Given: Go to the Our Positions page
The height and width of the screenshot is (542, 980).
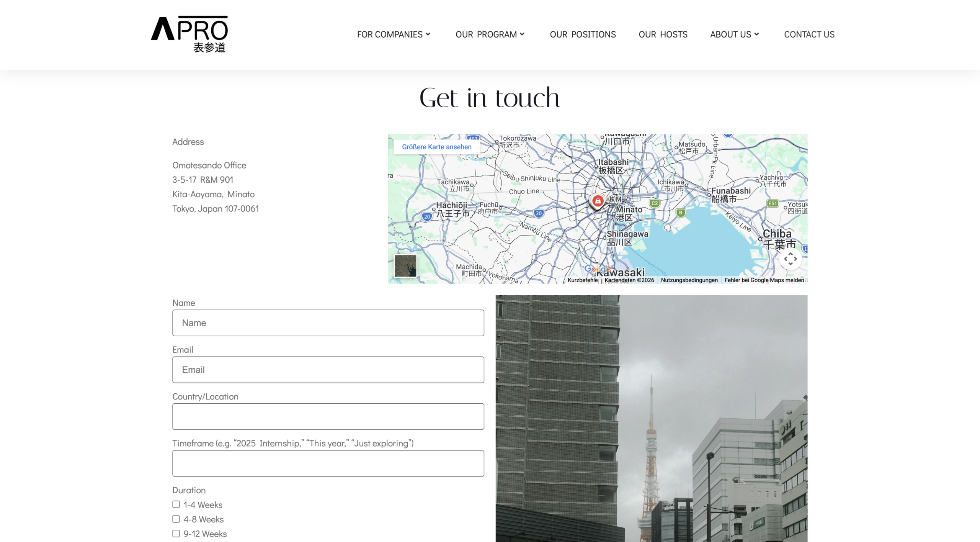Looking at the screenshot, I should (x=583, y=34).
